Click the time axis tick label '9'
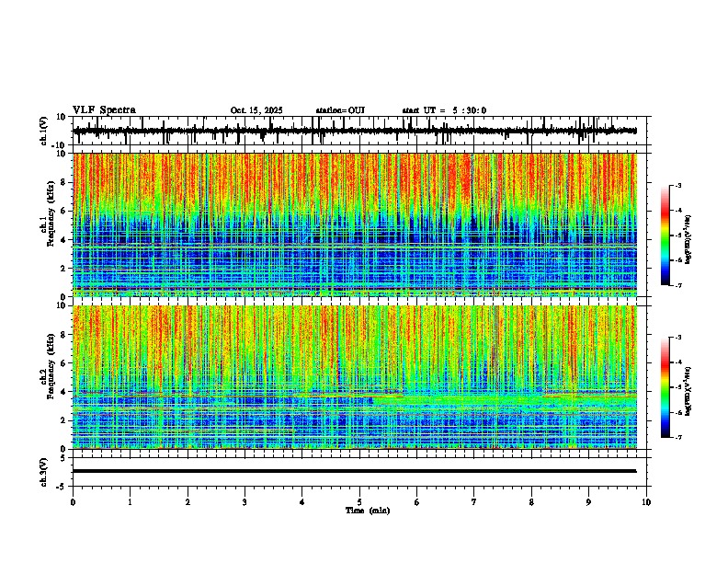Image resolution: width=728 pixels, height=563 pixels. 588,502
